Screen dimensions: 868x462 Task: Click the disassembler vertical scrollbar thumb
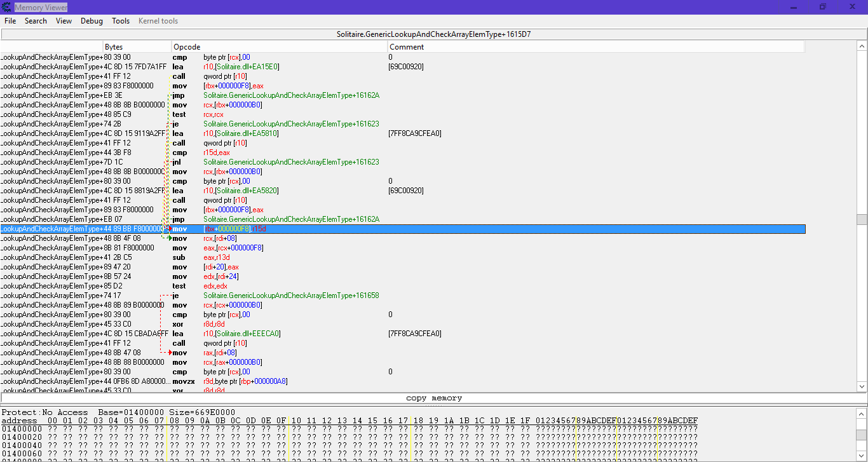(x=862, y=219)
